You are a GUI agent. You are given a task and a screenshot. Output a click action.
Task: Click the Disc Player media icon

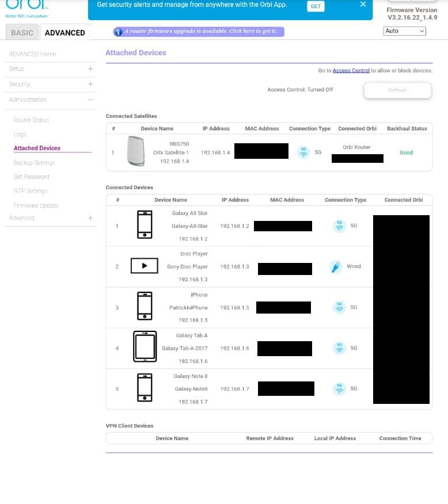(145, 266)
